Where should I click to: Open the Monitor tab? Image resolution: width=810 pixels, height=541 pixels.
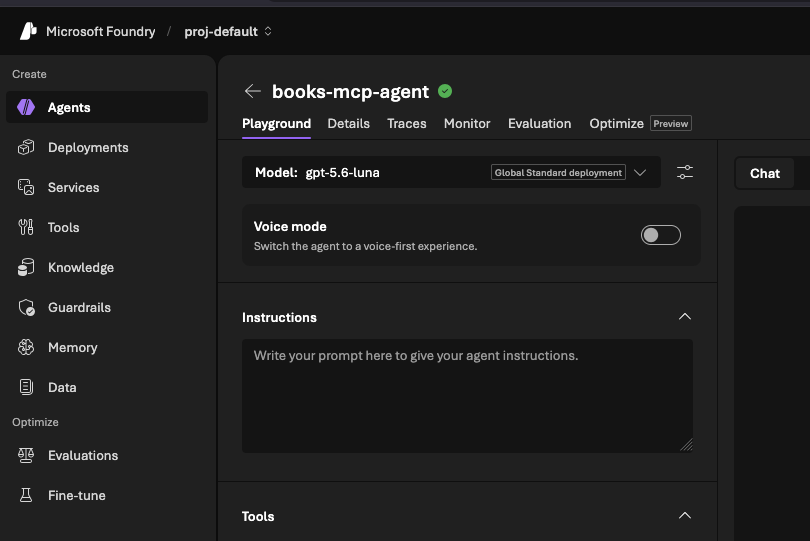click(467, 123)
